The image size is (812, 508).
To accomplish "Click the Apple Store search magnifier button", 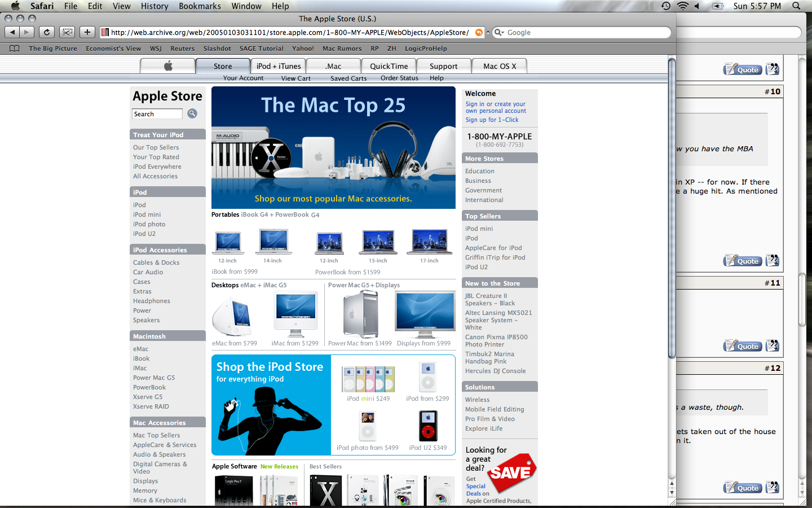I will pos(192,113).
